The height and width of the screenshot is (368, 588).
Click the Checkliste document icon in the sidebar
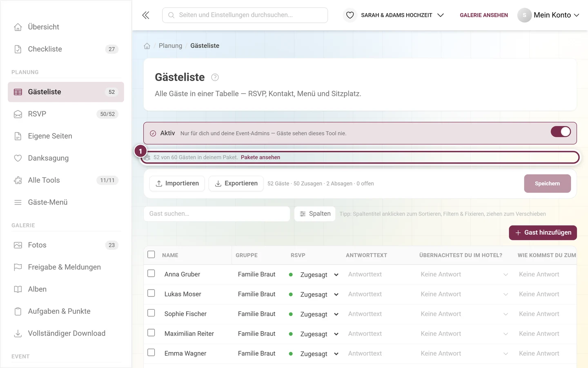click(x=18, y=49)
